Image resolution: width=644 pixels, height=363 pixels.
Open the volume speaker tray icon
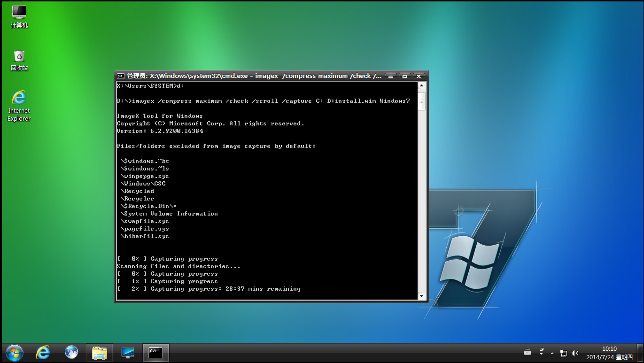pyautogui.click(x=575, y=353)
